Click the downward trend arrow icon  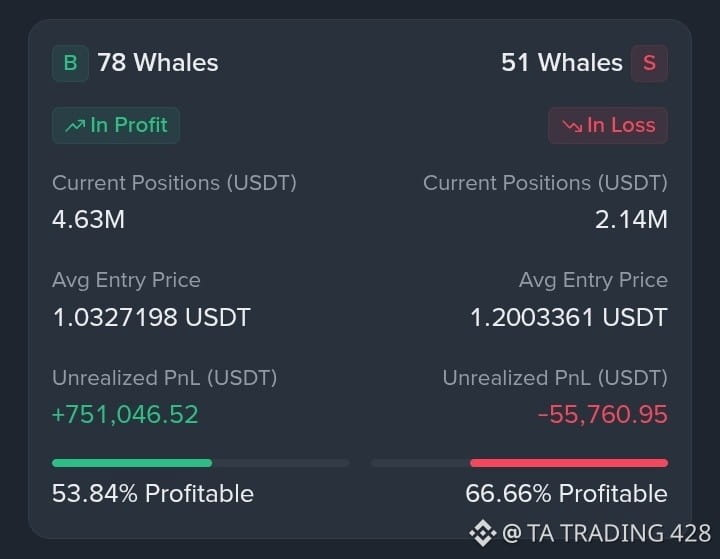pos(572,125)
